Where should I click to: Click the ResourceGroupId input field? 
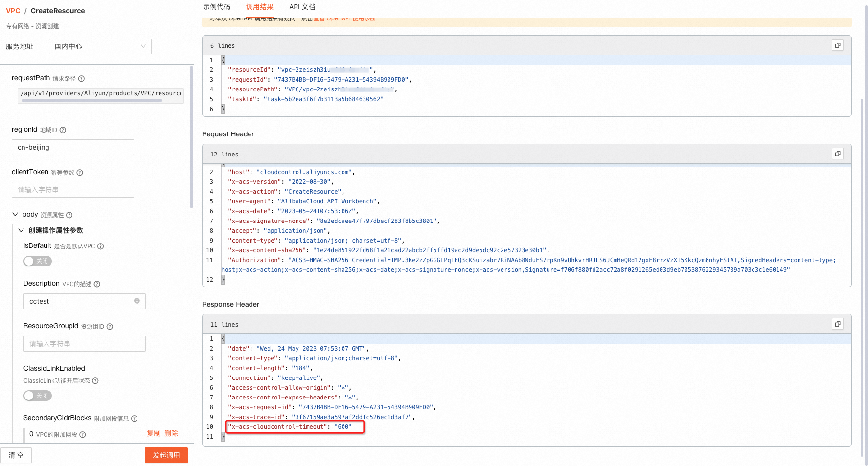point(85,344)
